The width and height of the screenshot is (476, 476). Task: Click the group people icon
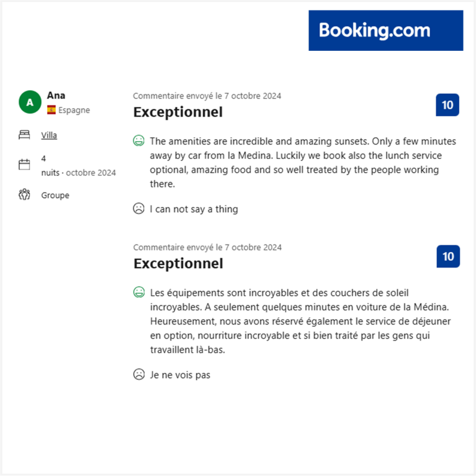point(24,195)
